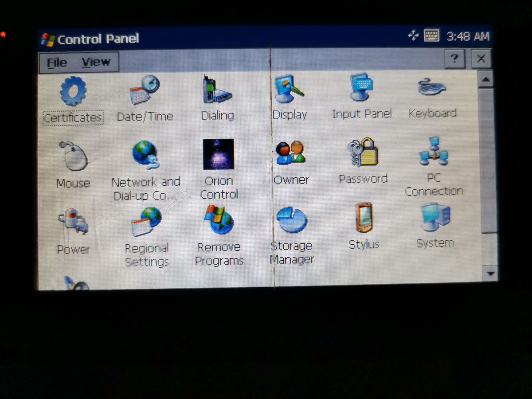The image size is (532, 399).
Task: Click the 3:48 AM clock
Action: tap(468, 36)
